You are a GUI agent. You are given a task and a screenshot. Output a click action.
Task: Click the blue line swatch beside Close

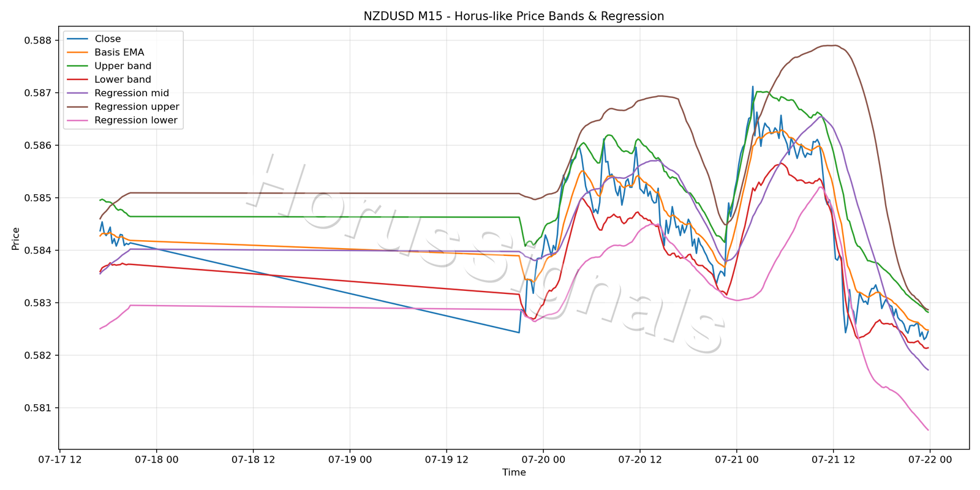tap(78, 39)
